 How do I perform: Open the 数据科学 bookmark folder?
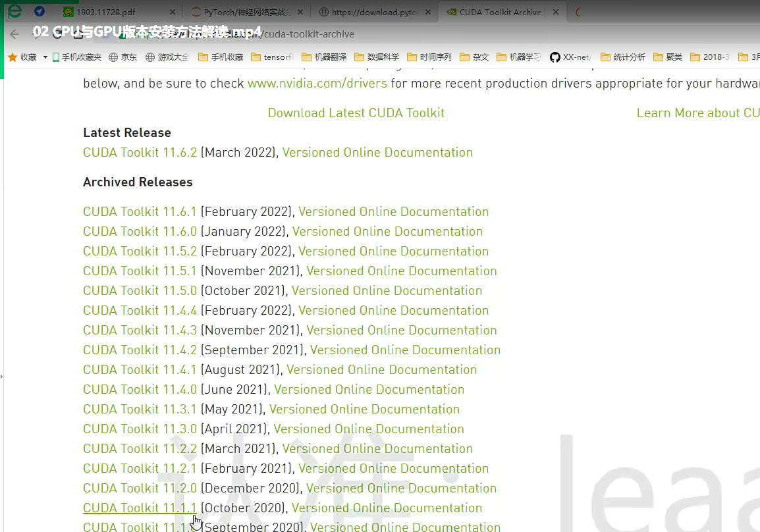click(x=377, y=57)
